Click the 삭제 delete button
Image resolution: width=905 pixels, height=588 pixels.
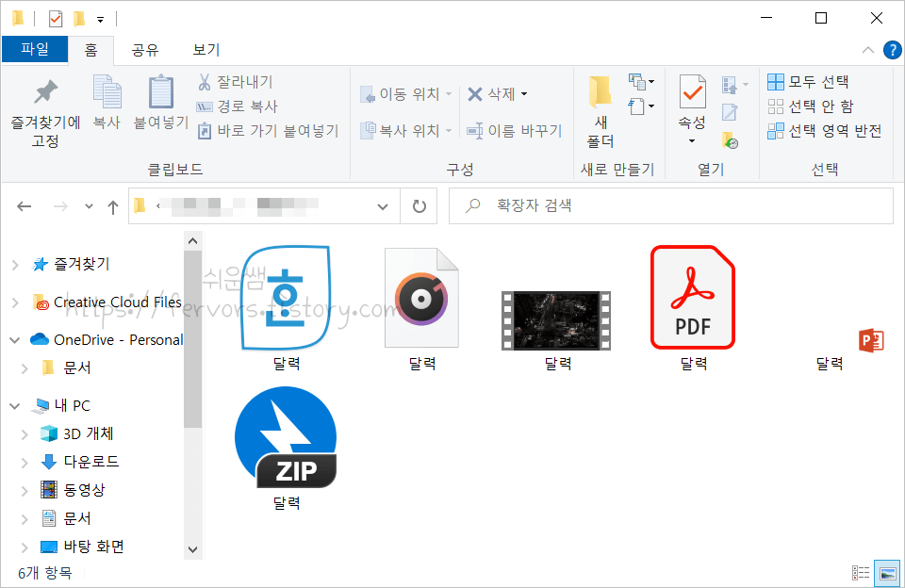point(491,94)
